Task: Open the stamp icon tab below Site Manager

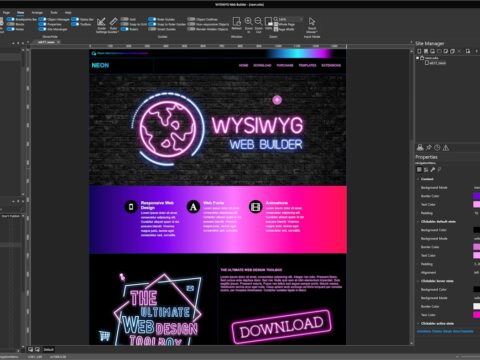Action: pos(420,148)
